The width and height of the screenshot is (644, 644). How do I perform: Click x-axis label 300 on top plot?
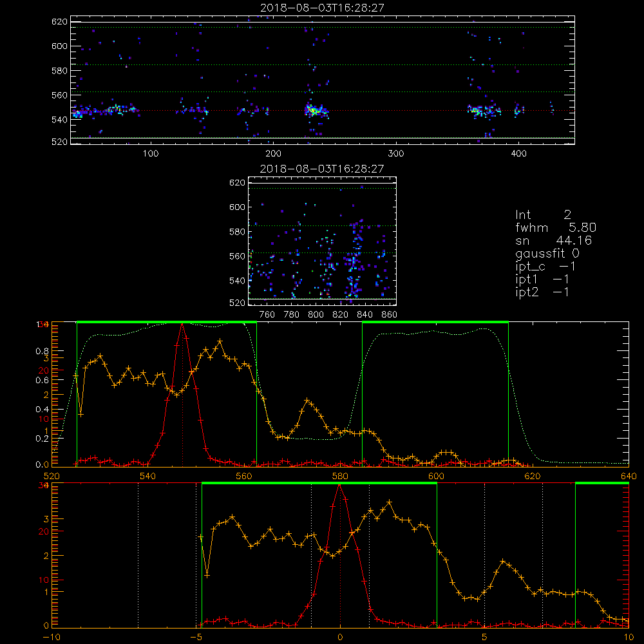pyautogui.click(x=396, y=154)
